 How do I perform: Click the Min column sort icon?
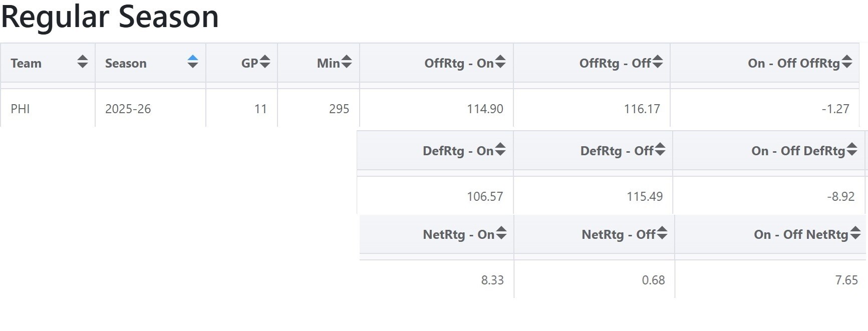pyautogui.click(x=347, y=62)
